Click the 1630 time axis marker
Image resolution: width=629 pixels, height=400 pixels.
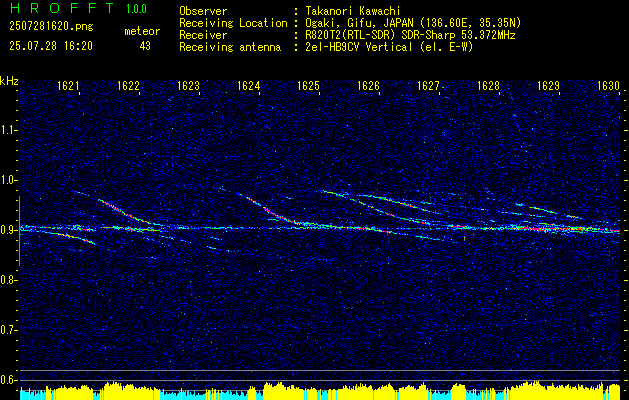pyautogui.click(x=609, y=86)
